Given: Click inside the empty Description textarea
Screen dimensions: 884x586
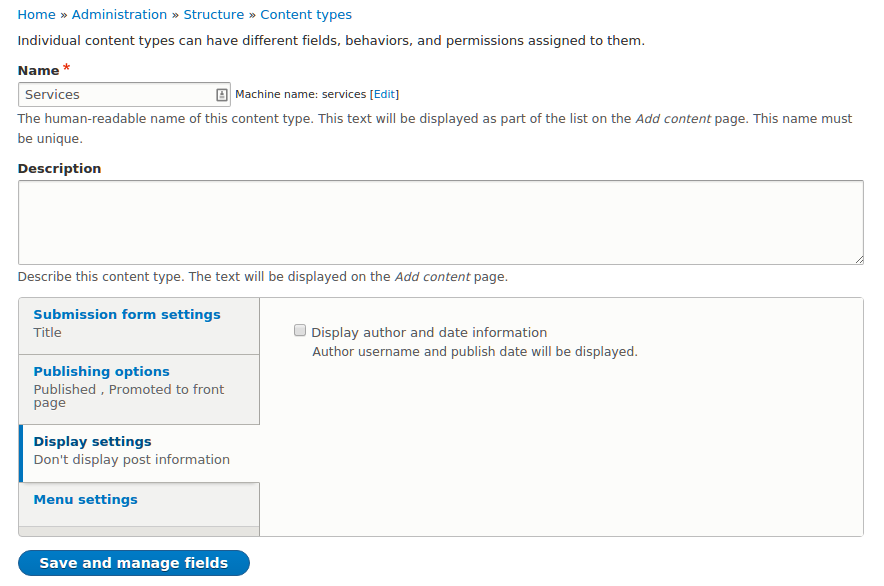Looking at the screenshot, I should pyautogui.click(x=440, y=222).
